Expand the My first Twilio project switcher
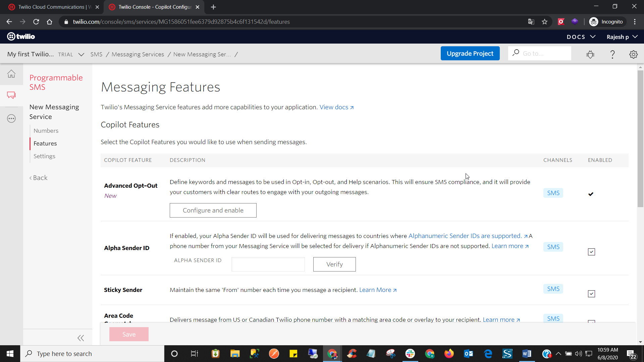644x362 pixels. point(81,54)
